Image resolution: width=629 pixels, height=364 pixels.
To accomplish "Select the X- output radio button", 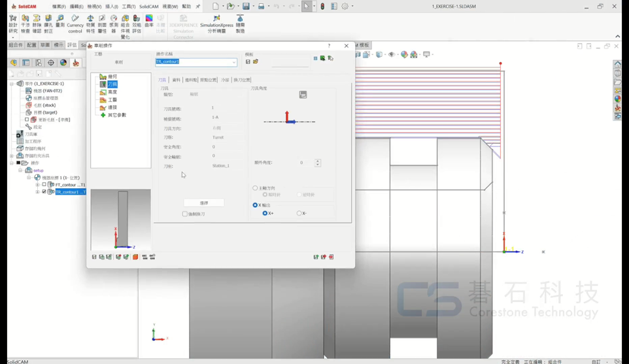I will click(x=299, y=213).
